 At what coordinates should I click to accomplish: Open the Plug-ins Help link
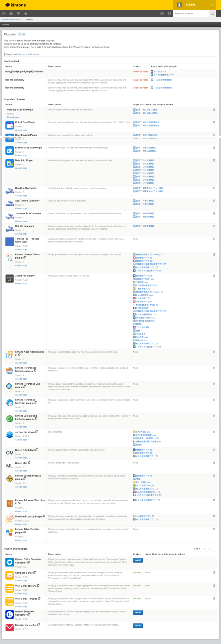pos(22,34)
